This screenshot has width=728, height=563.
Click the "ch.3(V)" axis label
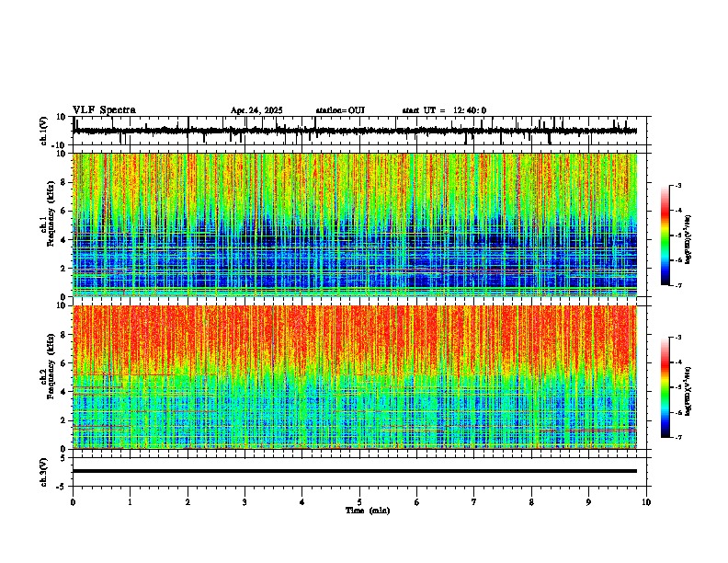coord(44,472)
